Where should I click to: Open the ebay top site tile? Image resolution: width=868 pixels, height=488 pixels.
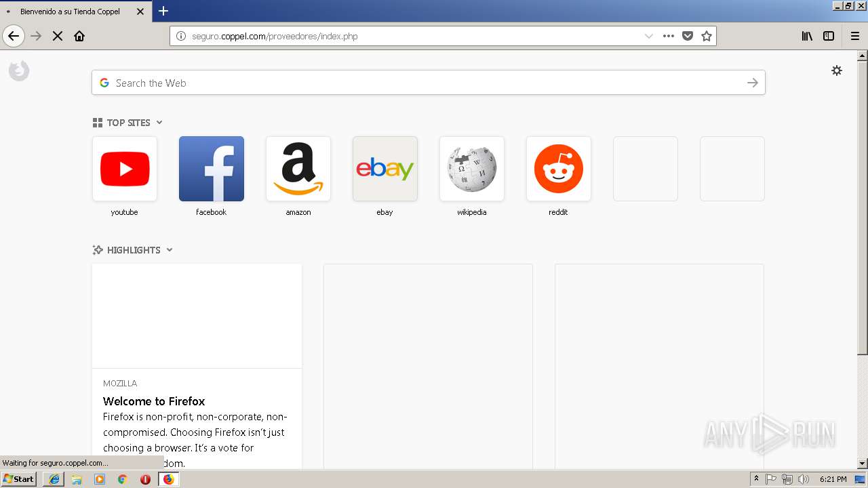(385, 169)
